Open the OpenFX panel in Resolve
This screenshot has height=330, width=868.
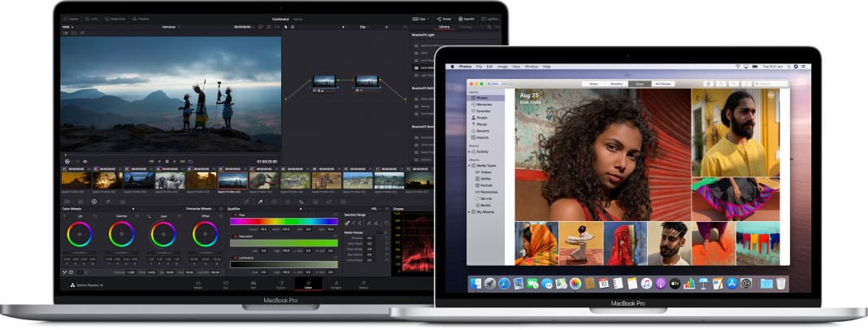tap(467, 19)
